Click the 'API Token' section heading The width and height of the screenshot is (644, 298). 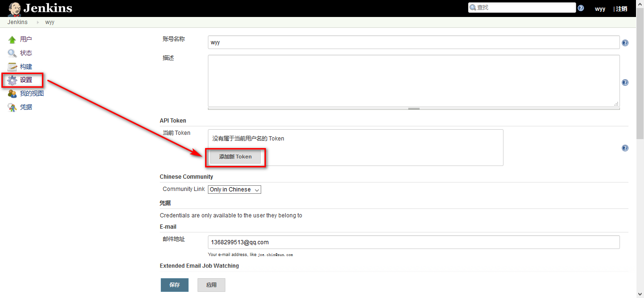173,121
